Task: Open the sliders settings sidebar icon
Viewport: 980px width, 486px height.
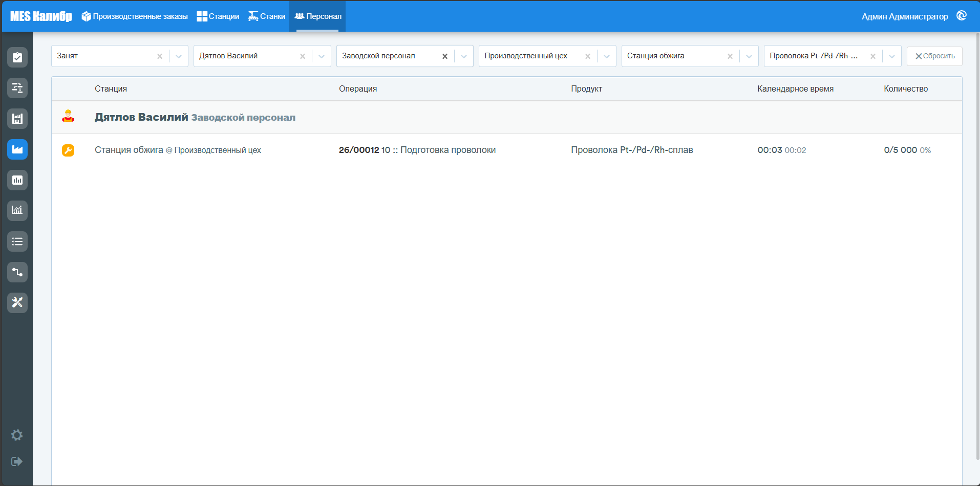Action: 17,88
